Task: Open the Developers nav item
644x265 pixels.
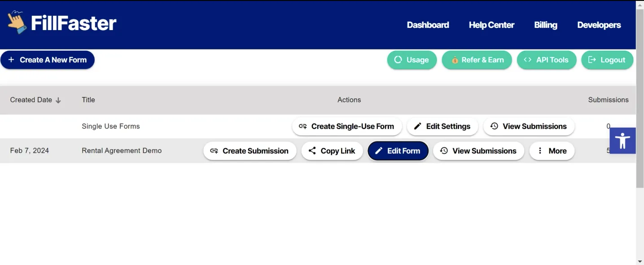Action: 599,25
